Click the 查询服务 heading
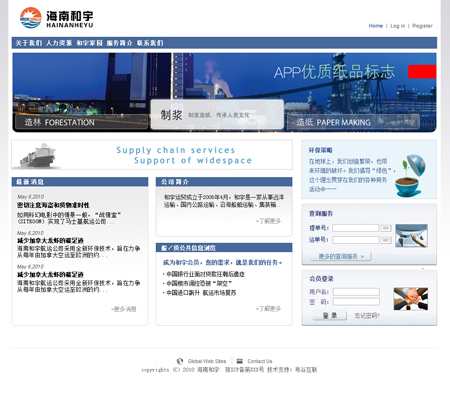Viewport: 450px width, 398px height. [320, 214]
